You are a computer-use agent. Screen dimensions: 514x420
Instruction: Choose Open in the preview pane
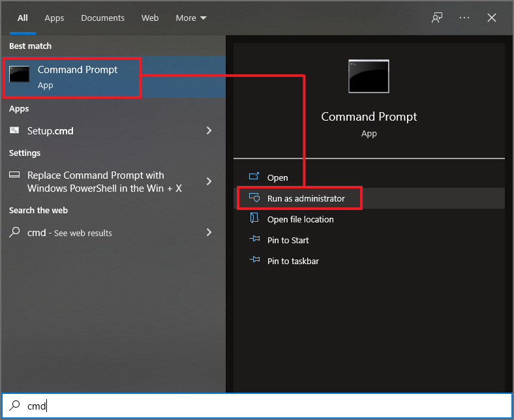[369, 177]
